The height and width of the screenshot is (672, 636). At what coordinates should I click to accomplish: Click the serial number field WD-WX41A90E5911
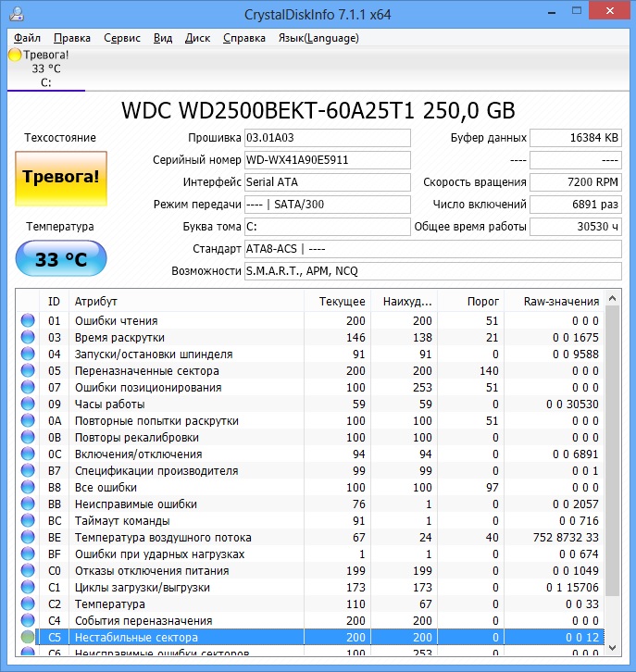(x=328, y=160)
